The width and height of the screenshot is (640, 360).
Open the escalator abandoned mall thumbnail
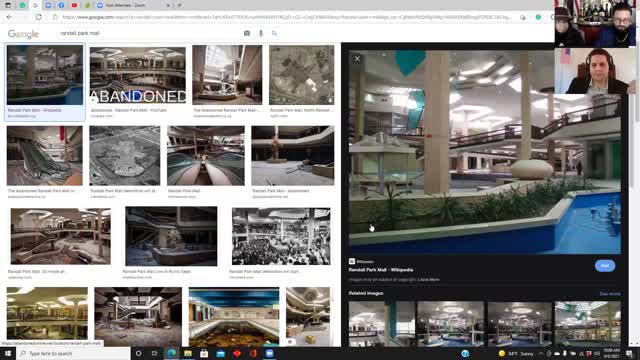point(44,156)
